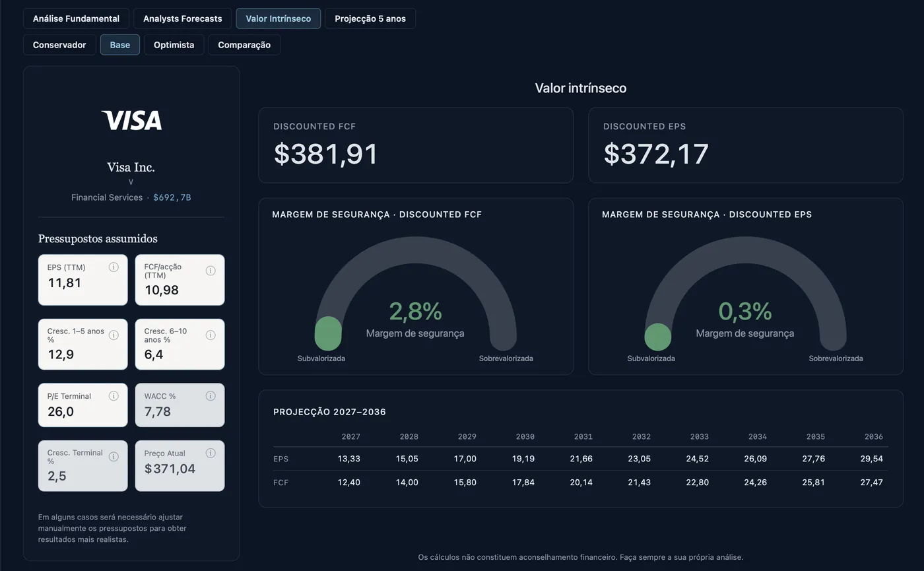Open the Comparação view
Screen dimensions: 924x571
coord(244,45)
